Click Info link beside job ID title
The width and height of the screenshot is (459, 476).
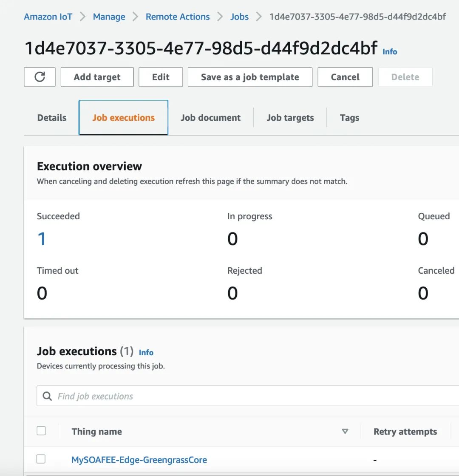[x=390, y=52]
